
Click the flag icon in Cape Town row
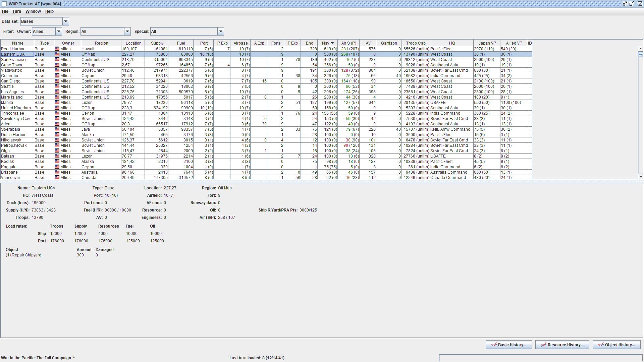tap(57, 65)
